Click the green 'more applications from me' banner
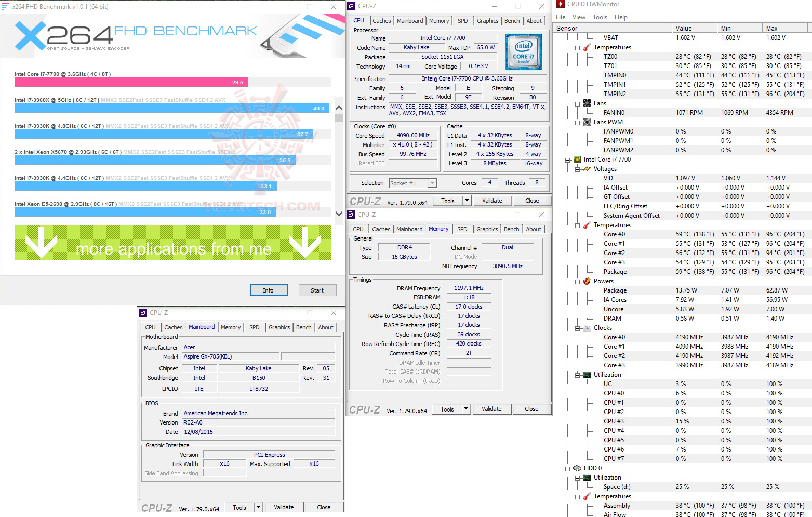Screen dimensions: 812x517 point(173,242)
